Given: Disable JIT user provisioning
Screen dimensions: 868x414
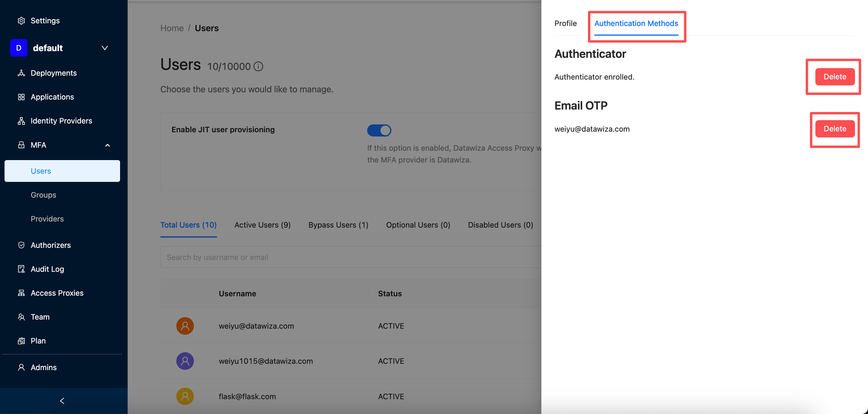Looking at the screenshot, I should pyautogui.click(x=380, y=130).
